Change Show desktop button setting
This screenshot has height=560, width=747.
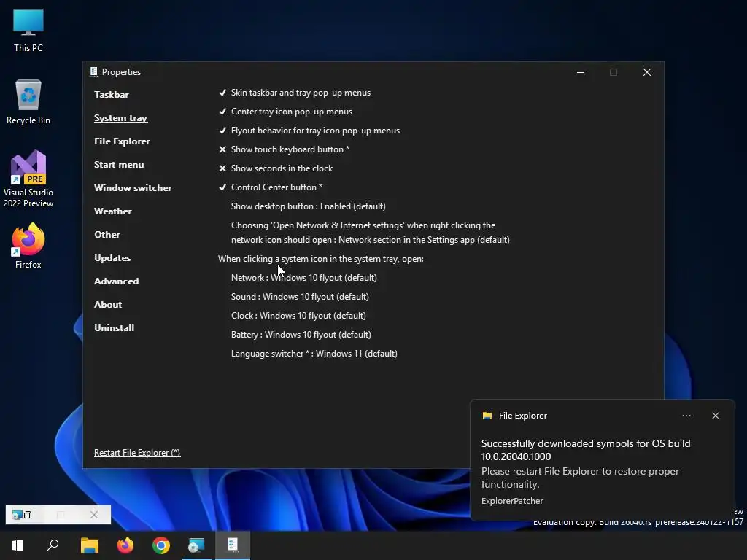click(309, 206)
